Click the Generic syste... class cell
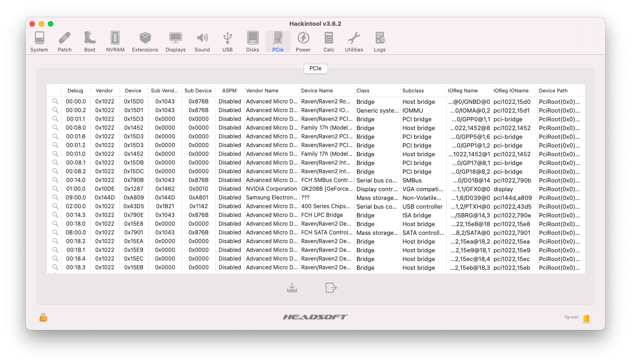This screenshot has width=631, height=364. (x=378, y=110)
